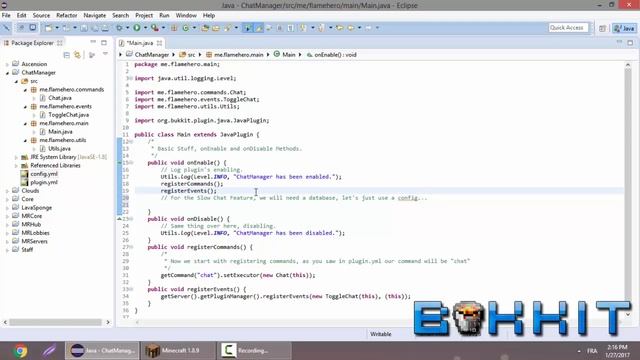Select the Main.java editor tab
Screen dimensions: 640x360
140,43
